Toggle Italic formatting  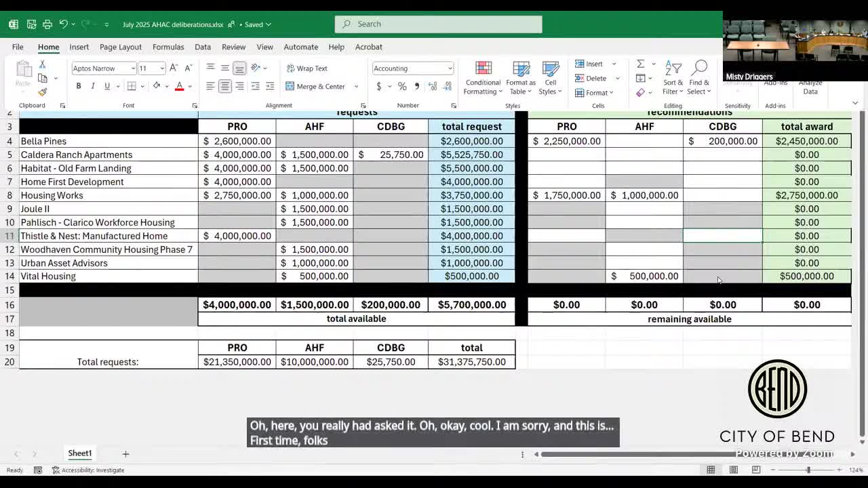tap(93, 86)
